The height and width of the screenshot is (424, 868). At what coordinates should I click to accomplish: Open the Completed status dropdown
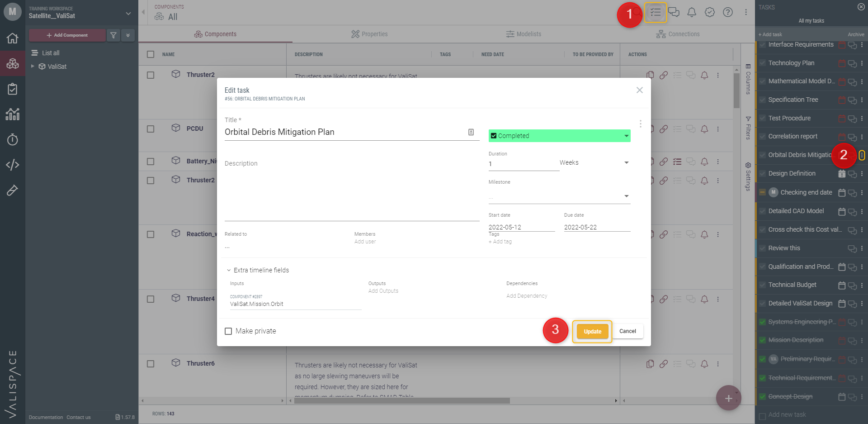click(x=559, y=136)
